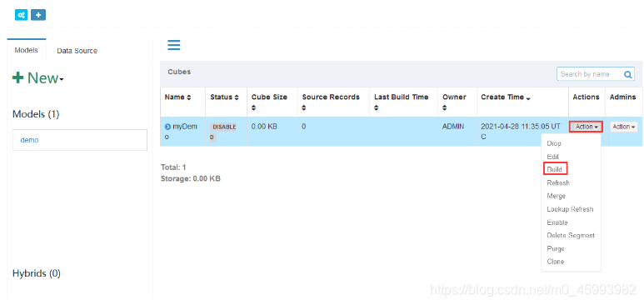
Task: Sort cubes by Status column
Action: (224, 97)
